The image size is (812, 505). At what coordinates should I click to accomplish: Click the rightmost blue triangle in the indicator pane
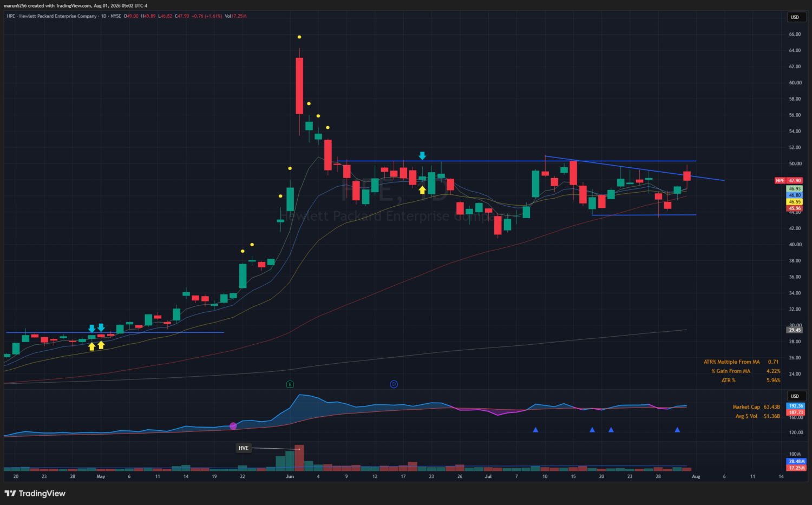(x=677, y=430)
